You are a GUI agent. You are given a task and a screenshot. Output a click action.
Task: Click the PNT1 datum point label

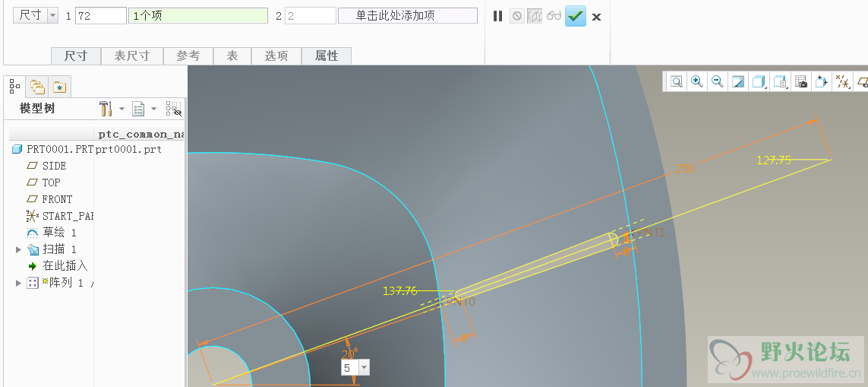pos(652,233)
